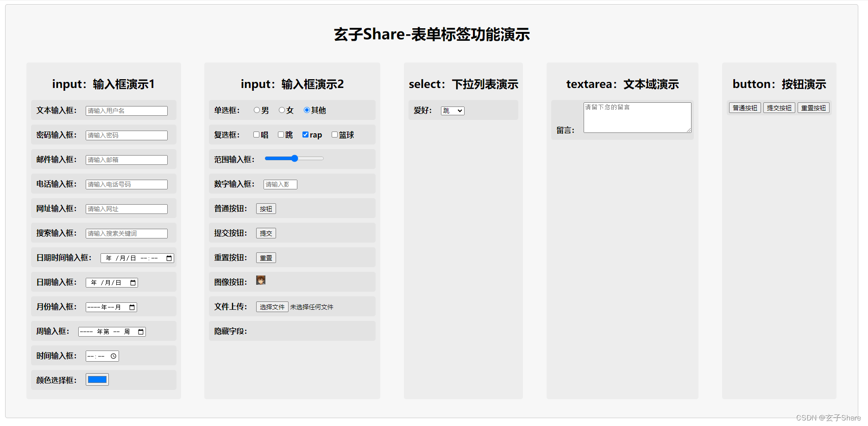This screenshot has width=868, height=426.
Task: Click the heading select：下拉列表演示
Action: click(x=463, y=84)
